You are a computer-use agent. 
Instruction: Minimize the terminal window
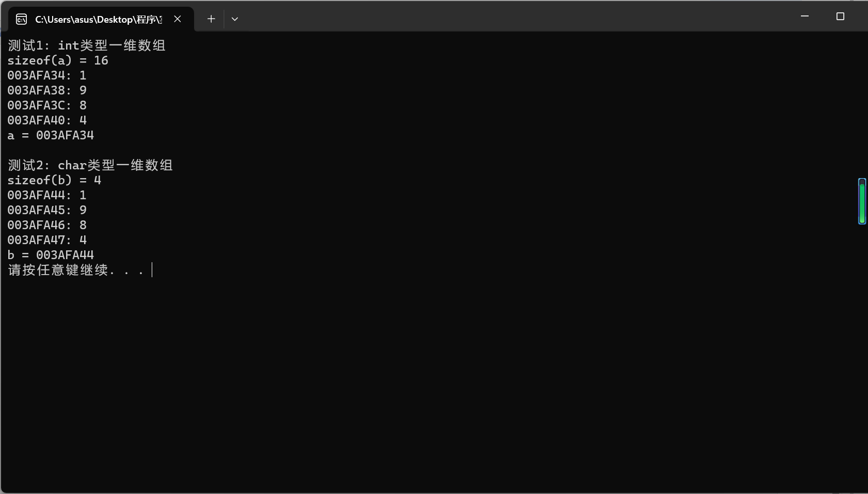[x=805, y=17]
